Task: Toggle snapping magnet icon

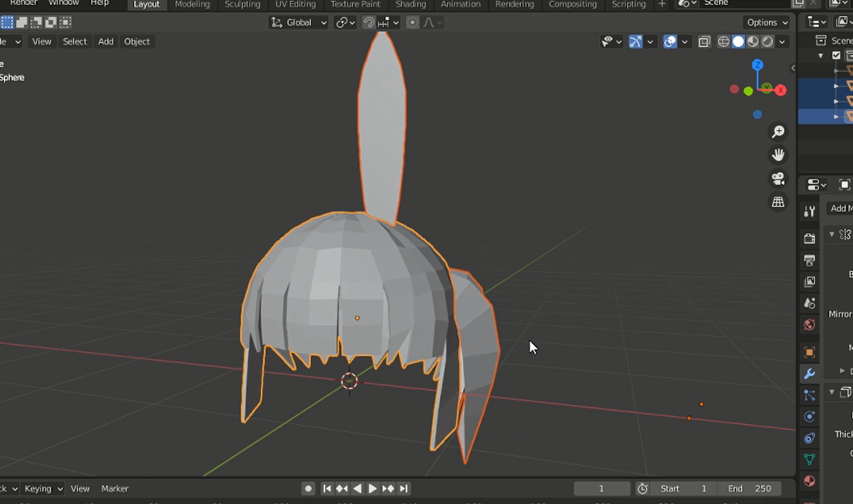Action: click(x=369, y=23)
